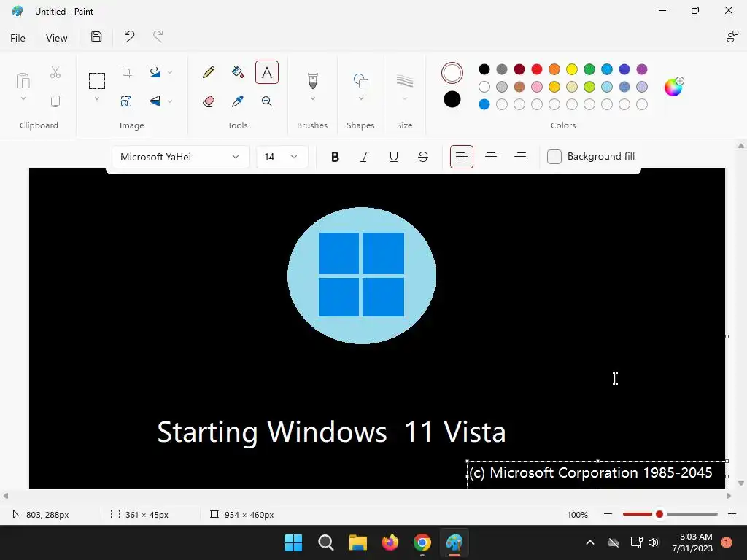The height and width of the screenshot is (560, 747).
Task: Show hidden icons in system tray
Action: point(589,542)
